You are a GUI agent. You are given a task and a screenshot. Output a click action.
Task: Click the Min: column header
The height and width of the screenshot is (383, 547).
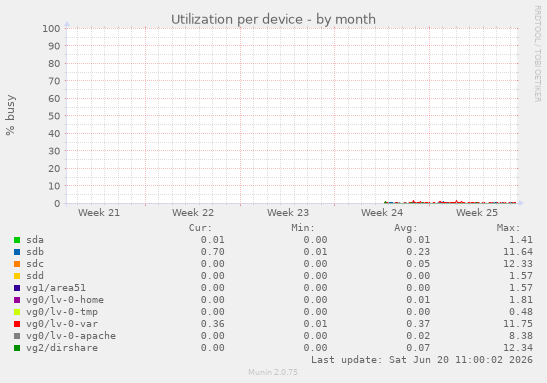pyautogui.click(x=303, y=228)
